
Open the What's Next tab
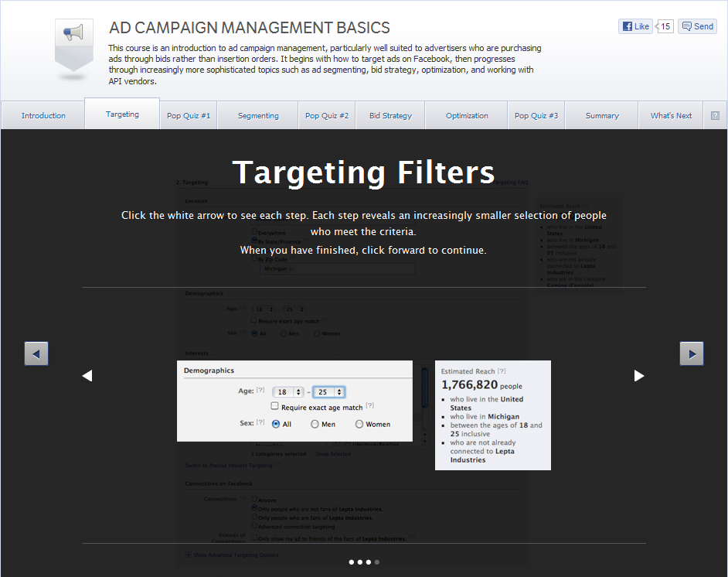[671, 115]
